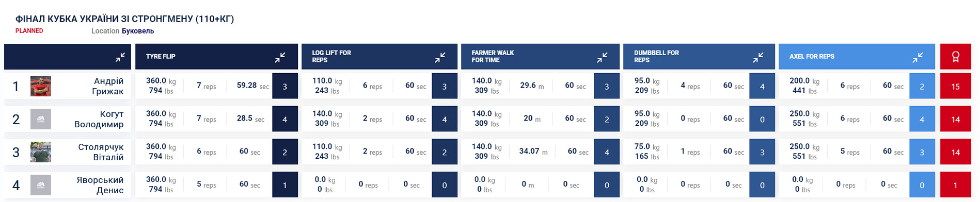Collapse the Farmer Walk For Time column

coord(602,57)
